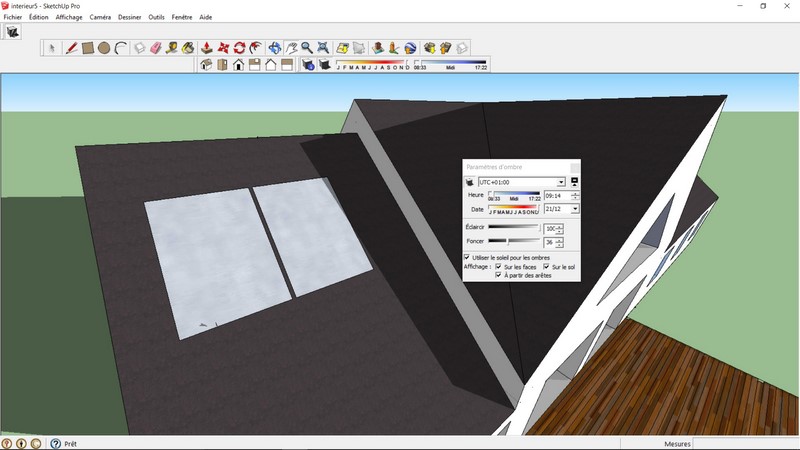Select the pink Eraser tool
Screen dimensions: 800x450
click(x=156, y=48)
